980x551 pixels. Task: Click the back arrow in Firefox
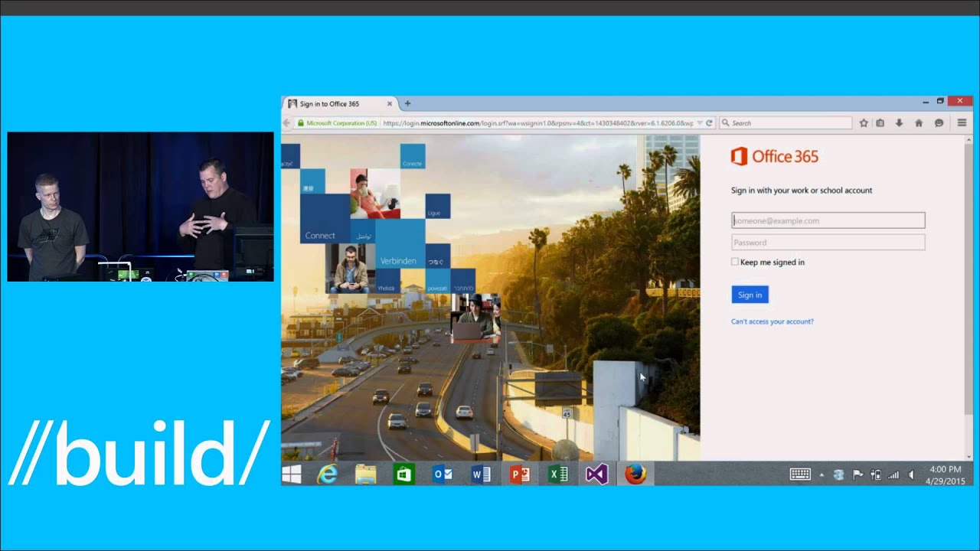(287, 123)
